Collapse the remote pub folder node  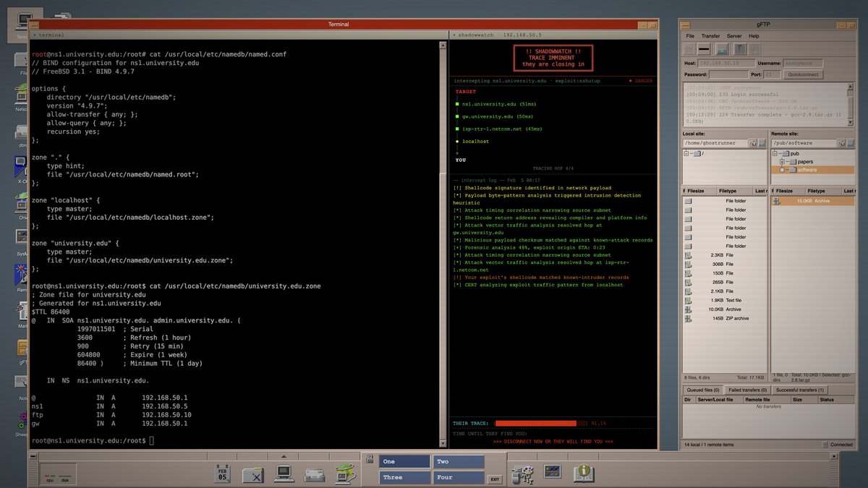tap(775, 153)
